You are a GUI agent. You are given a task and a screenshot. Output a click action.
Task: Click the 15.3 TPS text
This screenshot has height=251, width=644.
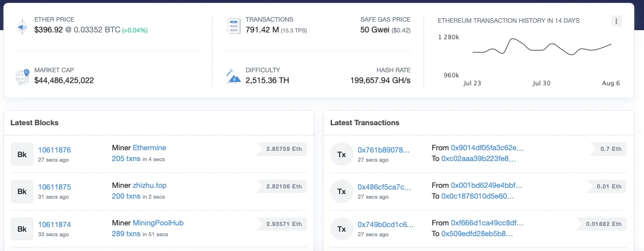(x=294, y=30)
